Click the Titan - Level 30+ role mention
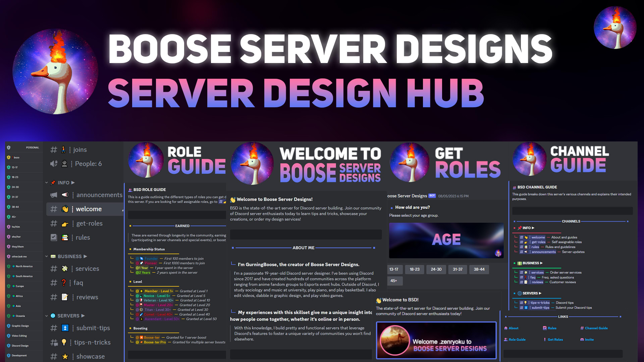Image resolution: width=644 pixels, height=362 pixels. click(153, 310)
